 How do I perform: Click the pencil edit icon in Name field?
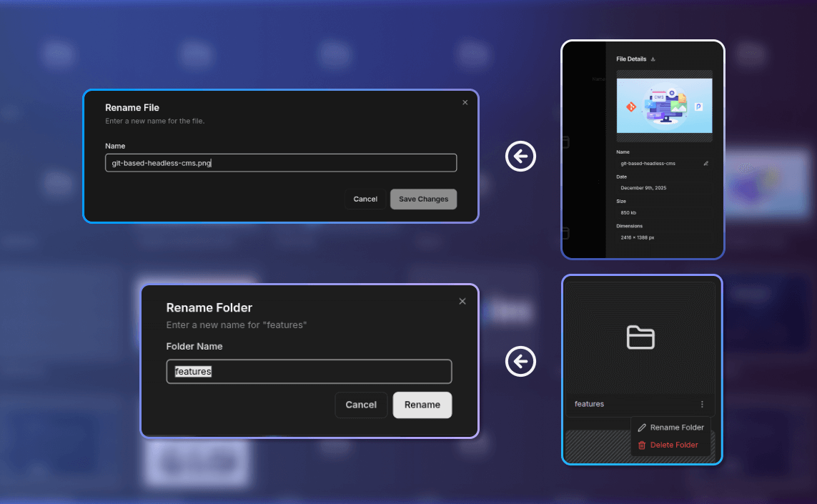coord(705,164)
